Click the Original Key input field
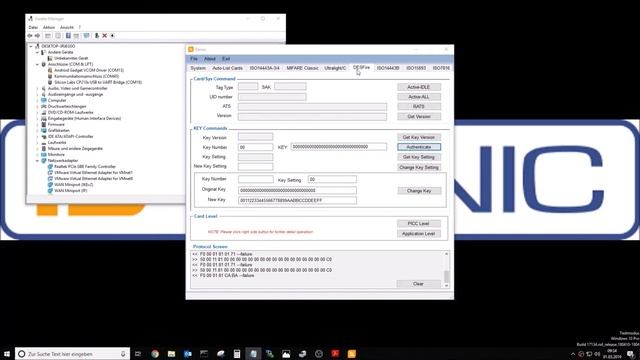 coord(297,190)
